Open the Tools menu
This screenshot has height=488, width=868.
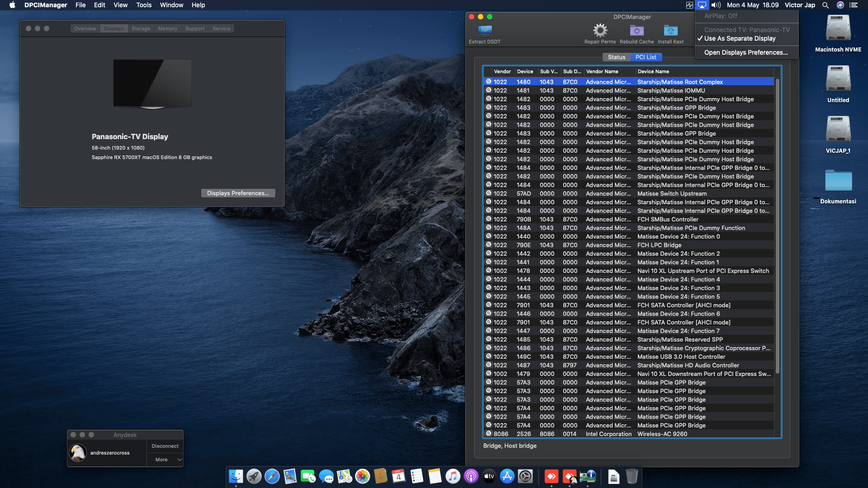tap(144, 5)
